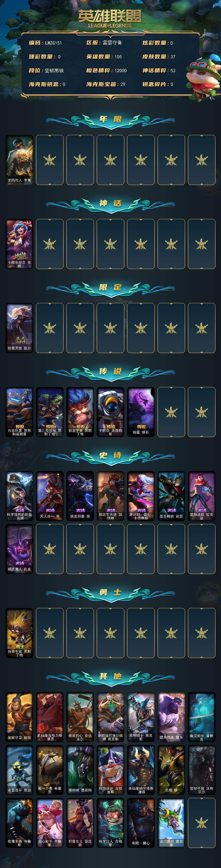Image resolution: width=221 pixels, height=868 pixels.
Task: Open the 龙的传人 李青 skin card
Action: (19, 160)
